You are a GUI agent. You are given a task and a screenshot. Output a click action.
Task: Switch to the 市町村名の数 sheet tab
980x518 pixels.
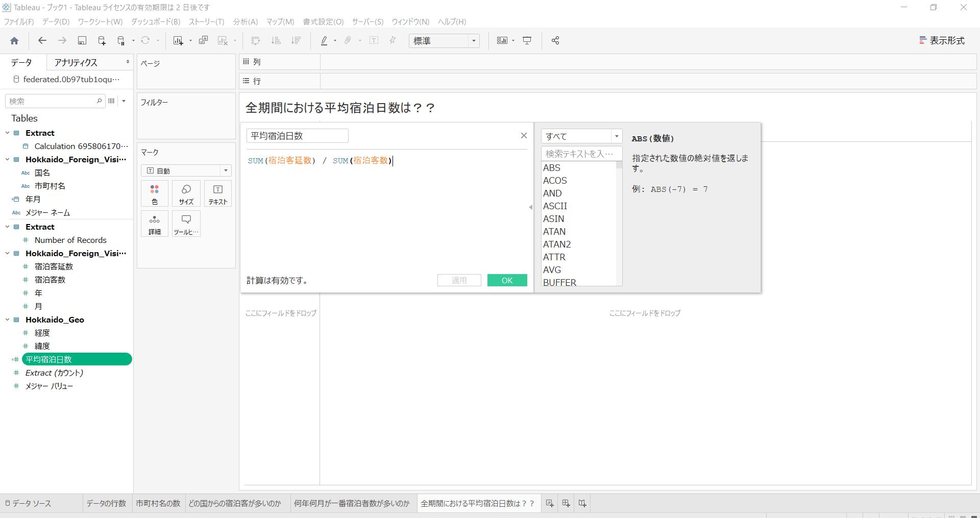(158, 503)
